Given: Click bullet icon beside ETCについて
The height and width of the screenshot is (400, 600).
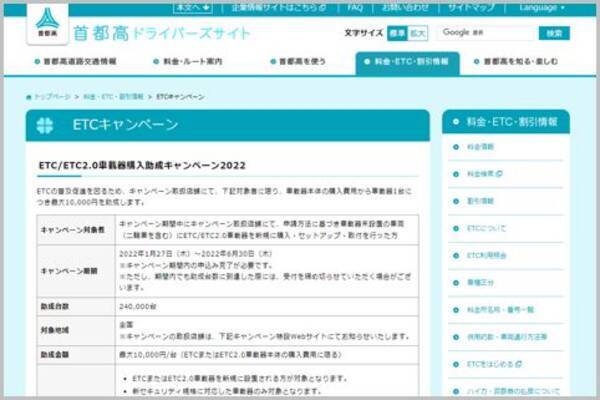Looking at the screenshot, I should point(456,229).
